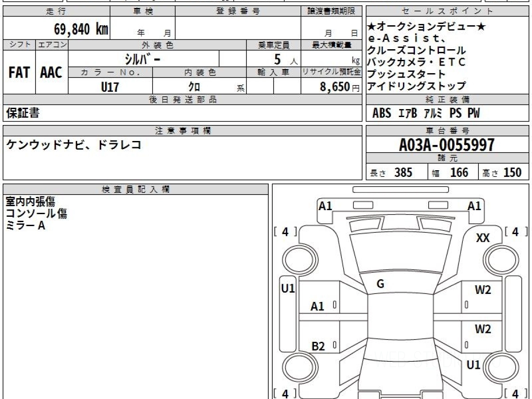Click the XX mark on car diagram
The image size is (532, 399).
[x=483, y=238]
